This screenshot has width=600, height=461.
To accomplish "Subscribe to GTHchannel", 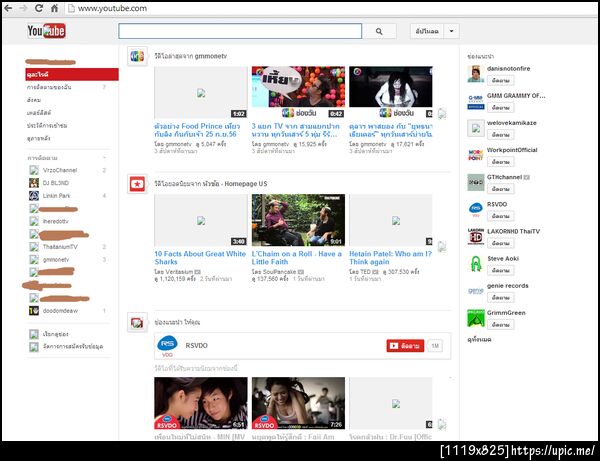I will (x=501, y=189).
